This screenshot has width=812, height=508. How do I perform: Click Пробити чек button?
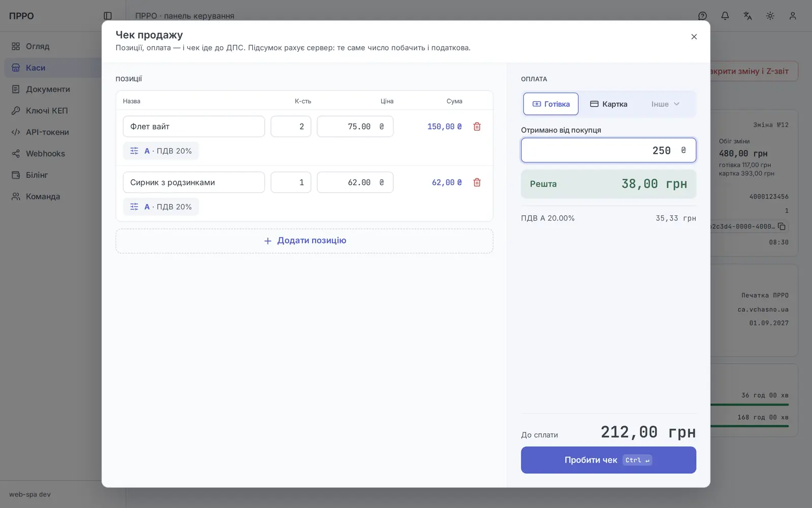(x=608, y=460)
